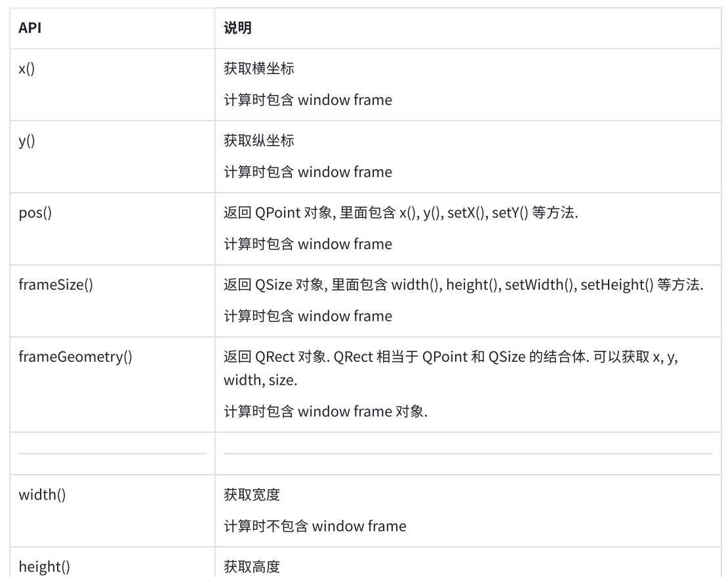The image size is (728, 577).
Task: Click the text 获取宽度
Action: pyautogui.click(x=252, y=494)
